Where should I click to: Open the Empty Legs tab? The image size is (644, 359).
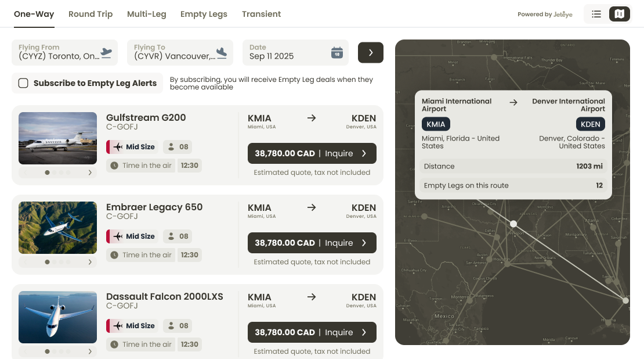pos(204,14)
